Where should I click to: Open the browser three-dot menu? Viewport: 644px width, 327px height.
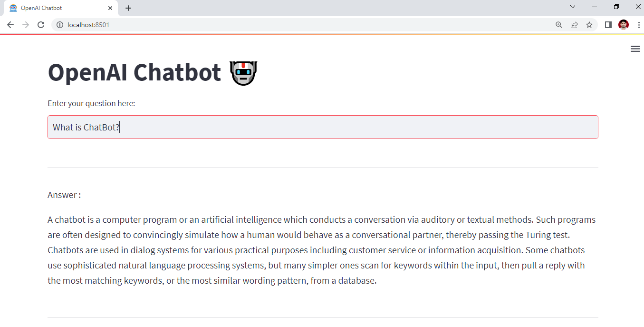[x=639, y=25]
